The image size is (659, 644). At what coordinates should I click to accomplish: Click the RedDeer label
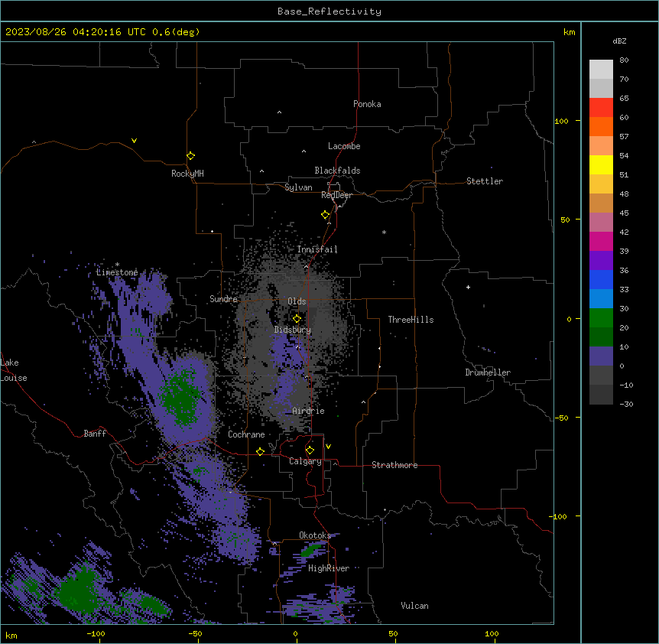(337, 195)
